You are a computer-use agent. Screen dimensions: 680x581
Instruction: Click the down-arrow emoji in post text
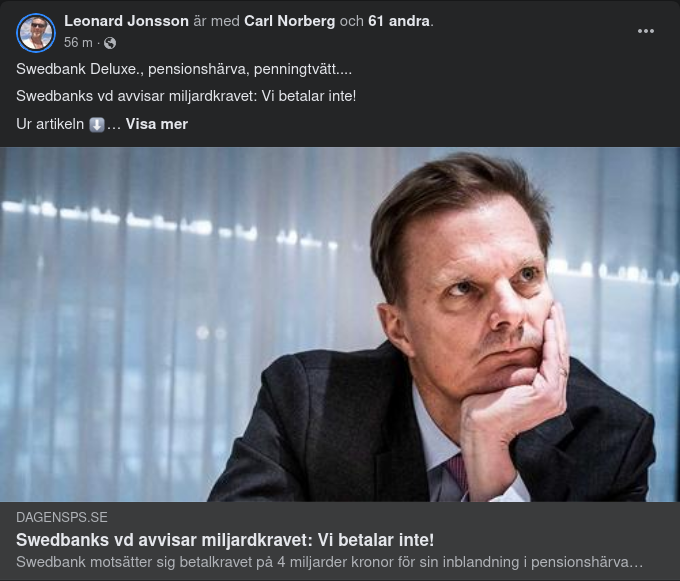click(97, 125)
